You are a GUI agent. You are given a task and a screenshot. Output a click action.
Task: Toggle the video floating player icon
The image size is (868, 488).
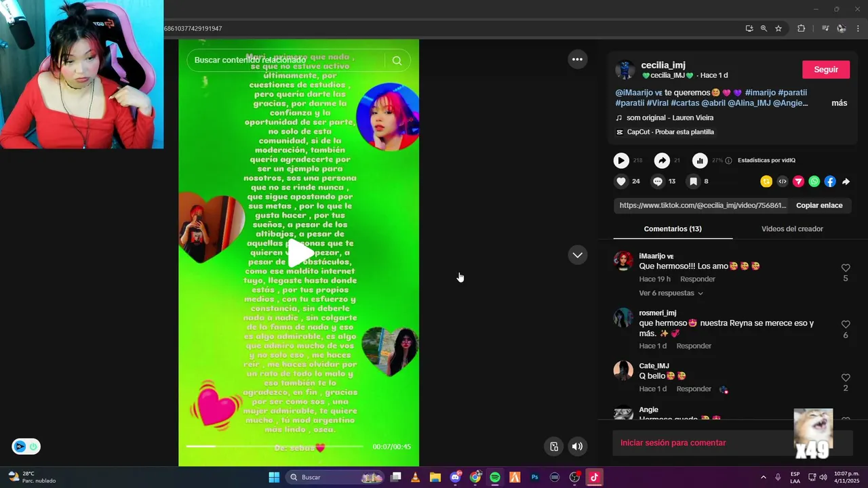554,446
